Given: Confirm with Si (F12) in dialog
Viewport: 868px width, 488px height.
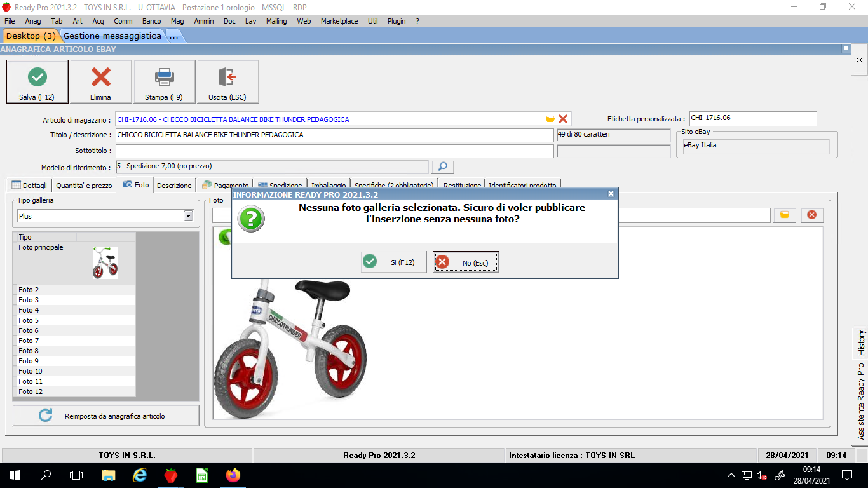Looking at the screenshot, I should [393, 262].
